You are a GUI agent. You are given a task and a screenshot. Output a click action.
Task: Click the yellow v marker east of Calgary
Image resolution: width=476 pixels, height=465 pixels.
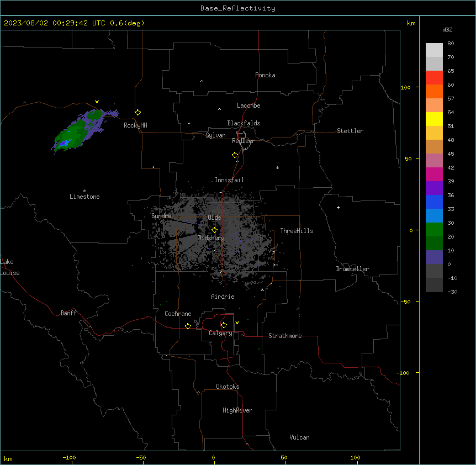point(237,323)
